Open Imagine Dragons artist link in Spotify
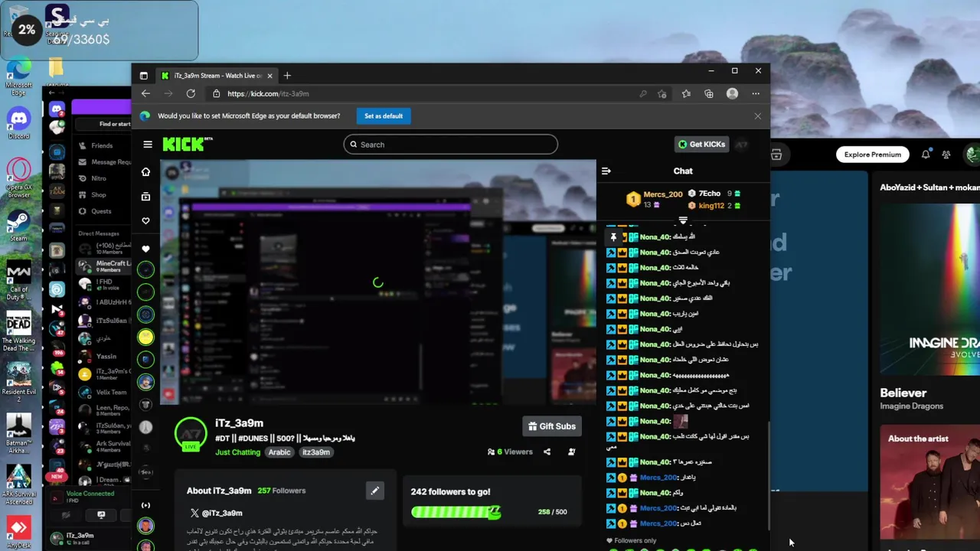980x551 pixels. [911, 406]
